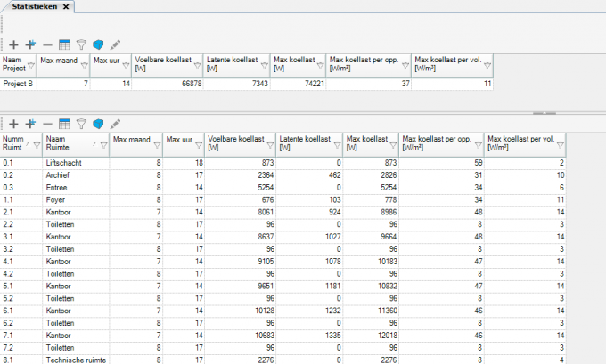Select Toiletten in row 2.2
606x364 pixels.
click(x=60, y=224)
